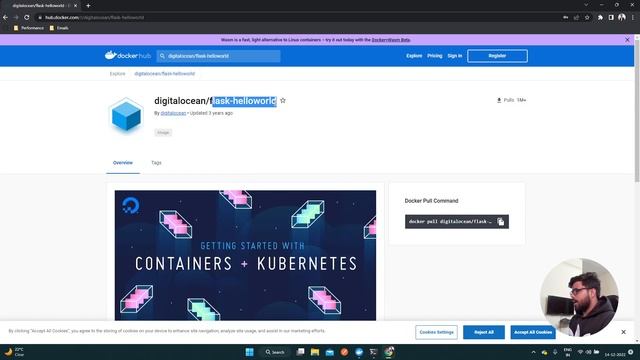Click the password key icon in address bar
This screenshot has width=640, height=360.
(x=565, y=18)
